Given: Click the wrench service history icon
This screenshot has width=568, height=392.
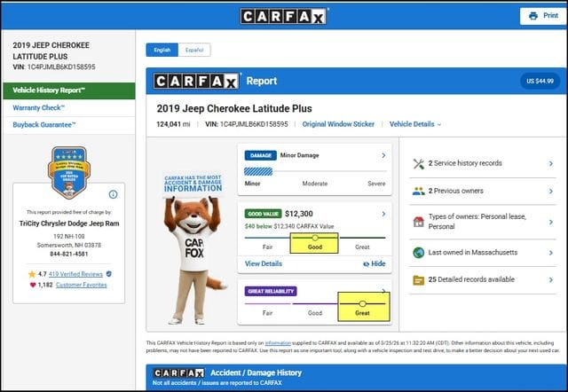Looking at the screenshot, I should click(418, 163).
